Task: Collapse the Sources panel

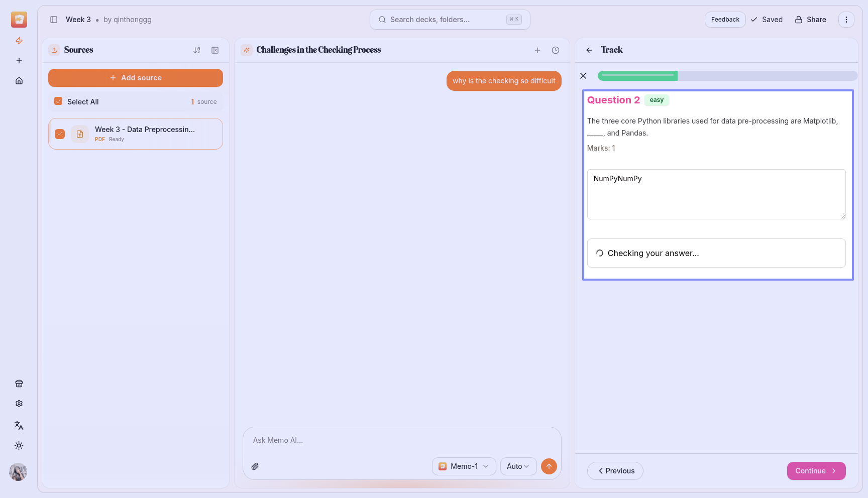Action: (x=215, y=50)
